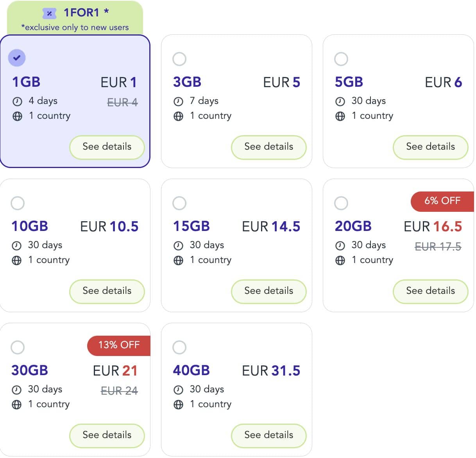
Task: See details for the 1GB plan
Action: click(107, 147)
